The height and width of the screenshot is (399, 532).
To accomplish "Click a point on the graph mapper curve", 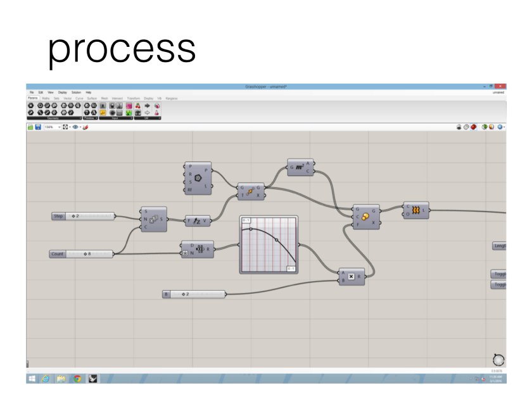I will [x=277, y=240].
